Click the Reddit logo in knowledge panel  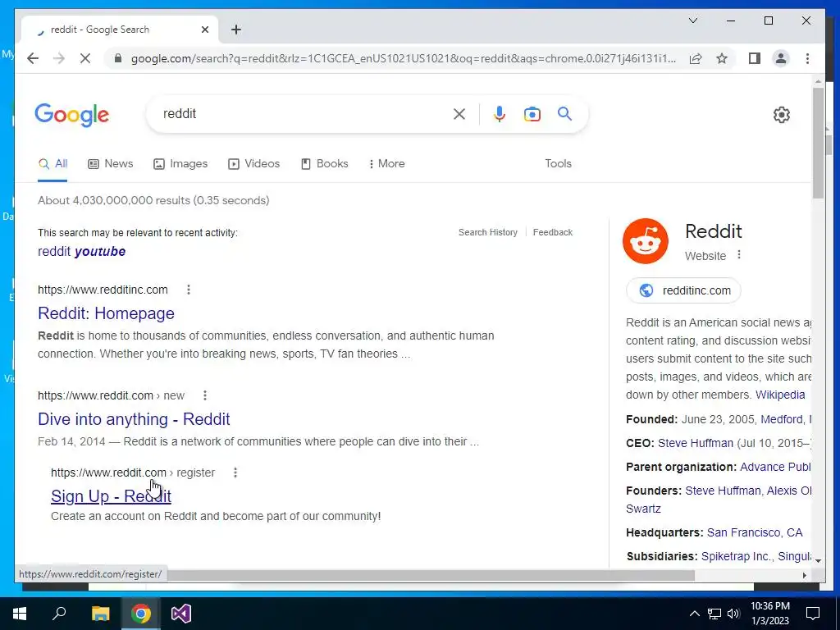click(645, 241)
